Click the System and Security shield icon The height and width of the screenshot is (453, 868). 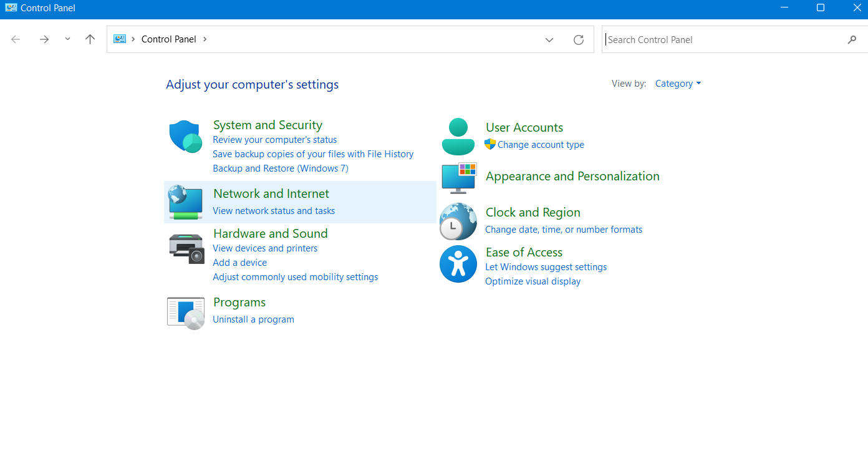tap(185, 137)
